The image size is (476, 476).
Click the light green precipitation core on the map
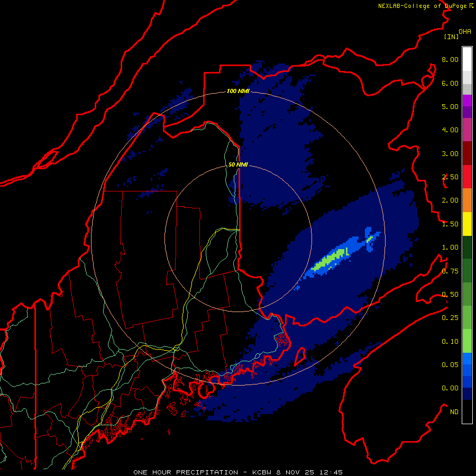click(329, 259)
